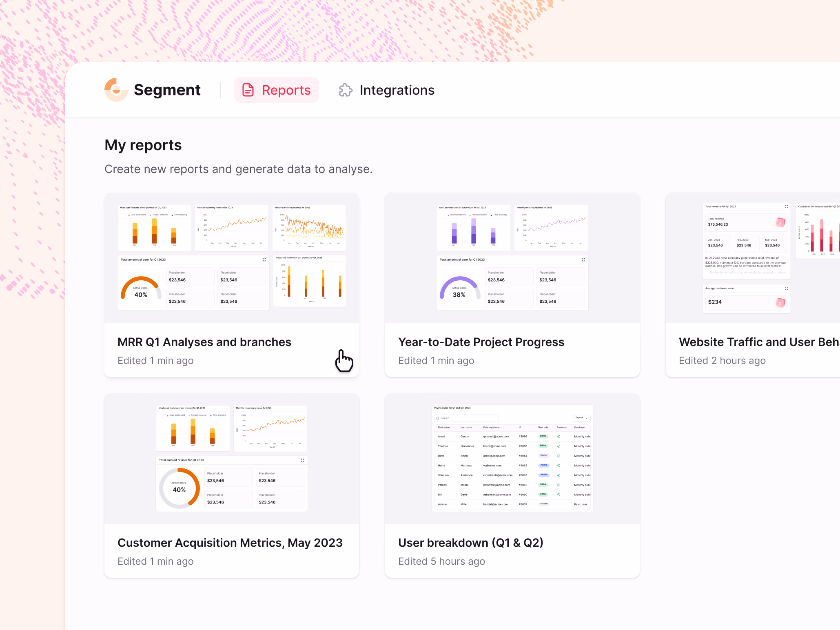The width and height of the screenshot is (840, 630).
Task: Open Website Traffic and User Behavior report preview
Action: 753,258
